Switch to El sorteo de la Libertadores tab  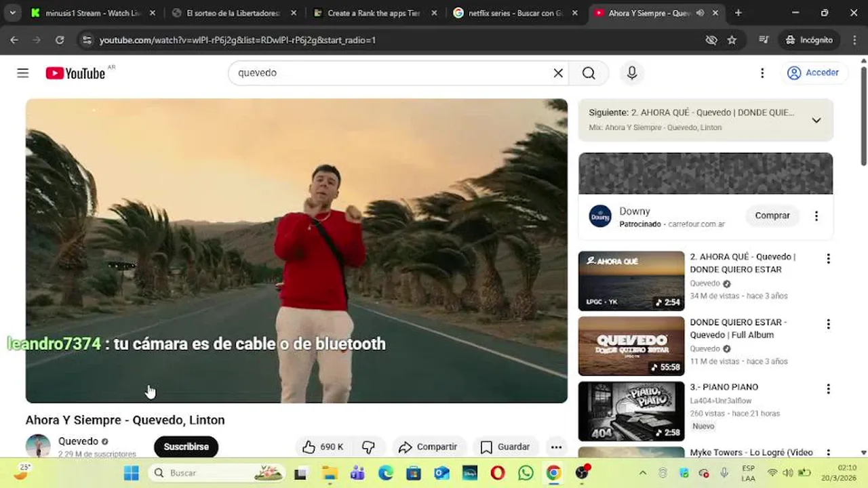point(234,13)
